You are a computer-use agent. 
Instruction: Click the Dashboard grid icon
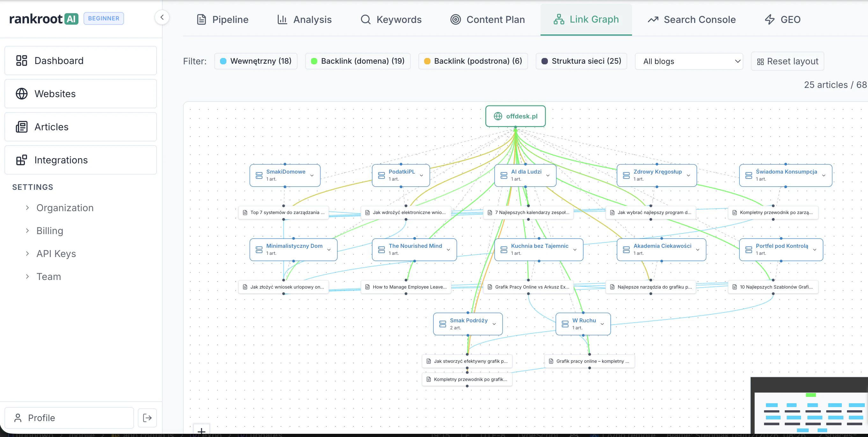pyautogui.click(x=22, y=61)
